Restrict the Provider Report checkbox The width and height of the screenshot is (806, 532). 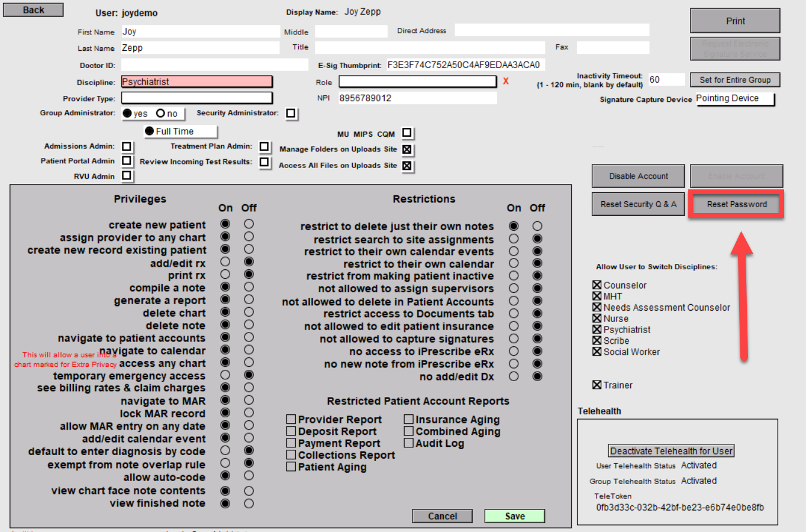291,420
